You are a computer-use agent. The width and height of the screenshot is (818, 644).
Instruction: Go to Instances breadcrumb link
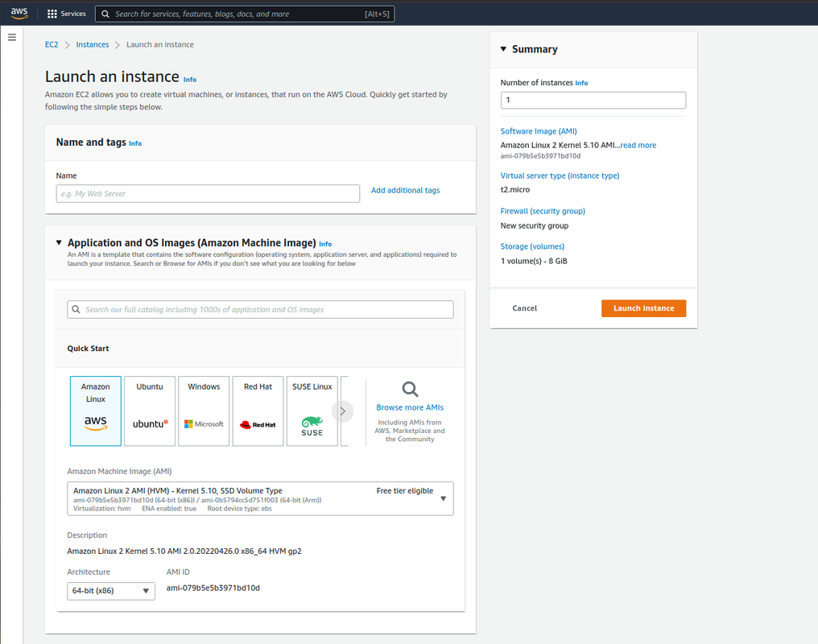coord(93,45)
